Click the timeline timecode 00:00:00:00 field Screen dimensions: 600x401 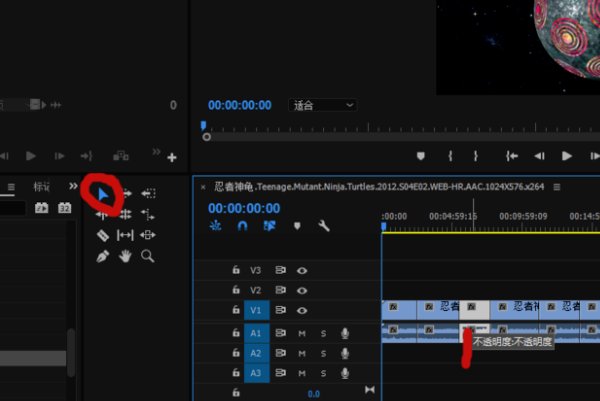point(244,208)
